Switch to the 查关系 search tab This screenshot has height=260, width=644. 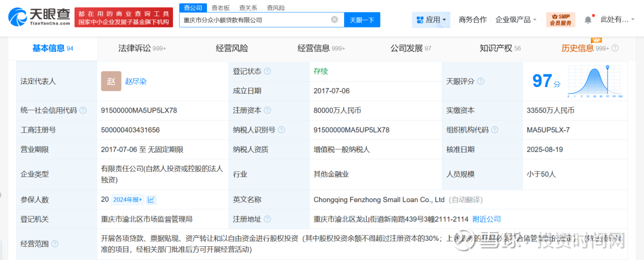[x=248, y=8]
